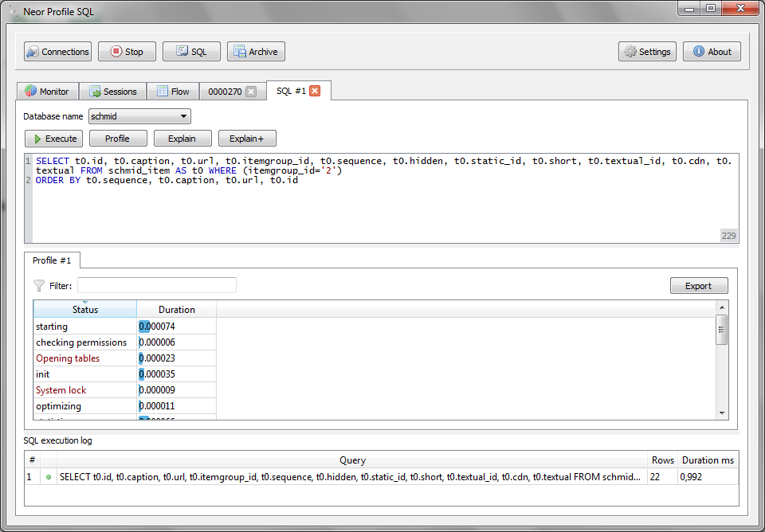
Task: Click the duration value 0.000006
Action: click(x=157, y=342)
